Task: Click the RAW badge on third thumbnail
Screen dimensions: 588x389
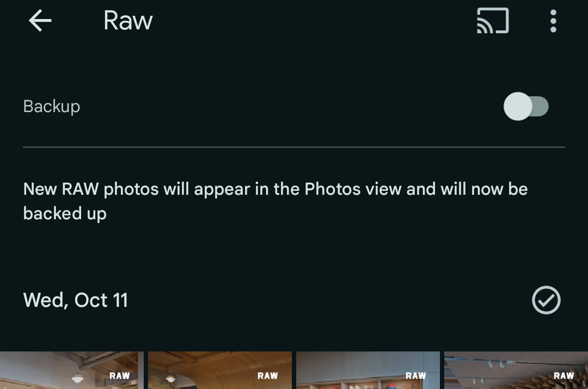Action: (x=415, y=375)
